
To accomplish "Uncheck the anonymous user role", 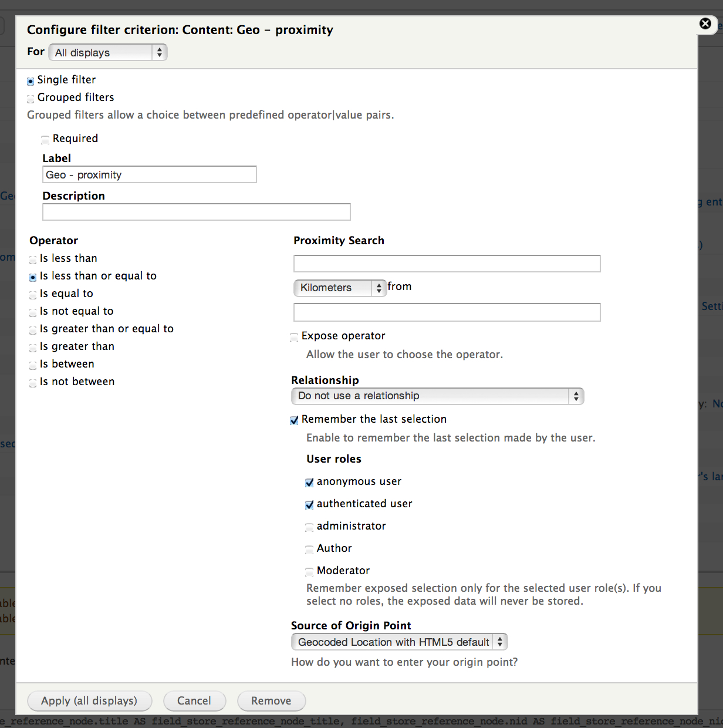I will (309, 483).
